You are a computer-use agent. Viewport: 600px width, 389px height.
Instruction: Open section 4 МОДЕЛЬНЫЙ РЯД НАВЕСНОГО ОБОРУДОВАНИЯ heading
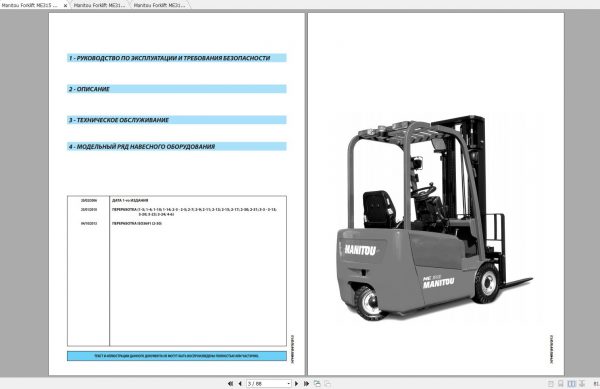pyautogui.click(x=177, y=146)
